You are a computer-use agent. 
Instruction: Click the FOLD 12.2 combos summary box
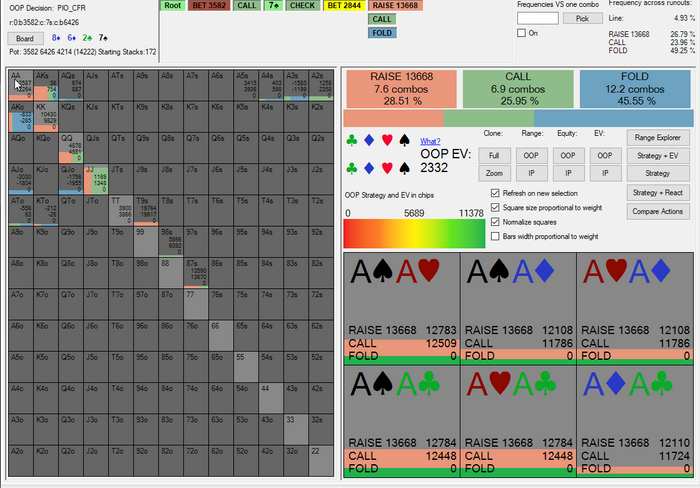635,89
